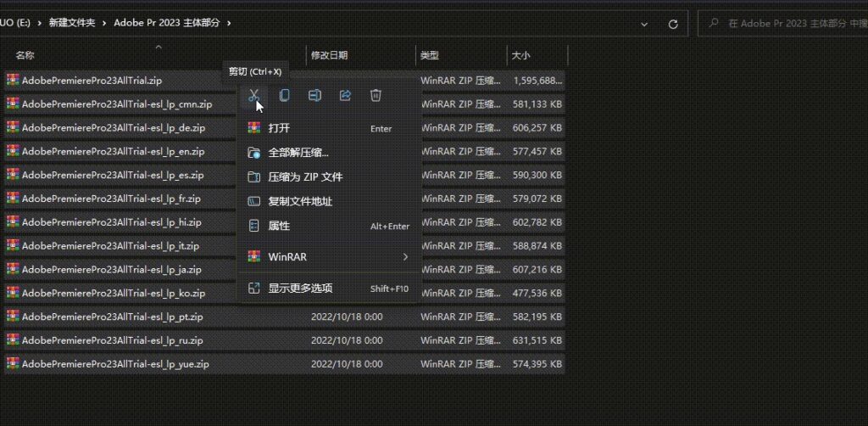The image size is (868, 426).
Task: Click WinRAR icon of AdobePremierePro23AllTrial.zip
Action: coord(13,80)
